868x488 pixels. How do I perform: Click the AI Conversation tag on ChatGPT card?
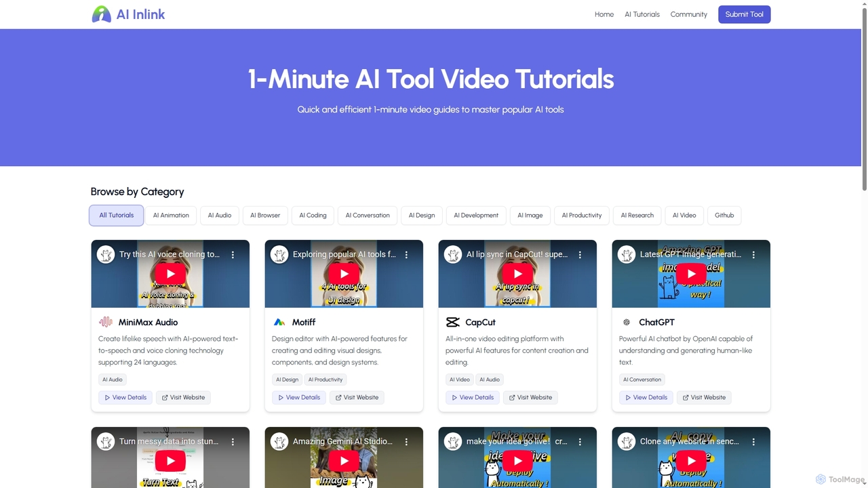pyautogui.click(x=642, y=380)
